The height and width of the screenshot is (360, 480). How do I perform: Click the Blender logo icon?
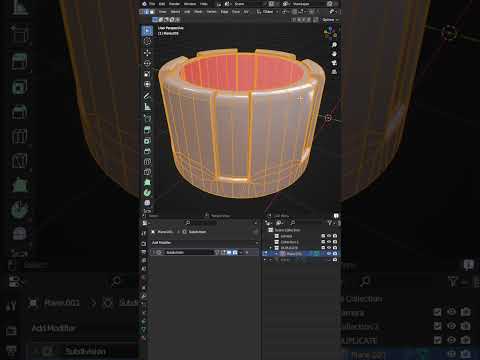(144, 4)
